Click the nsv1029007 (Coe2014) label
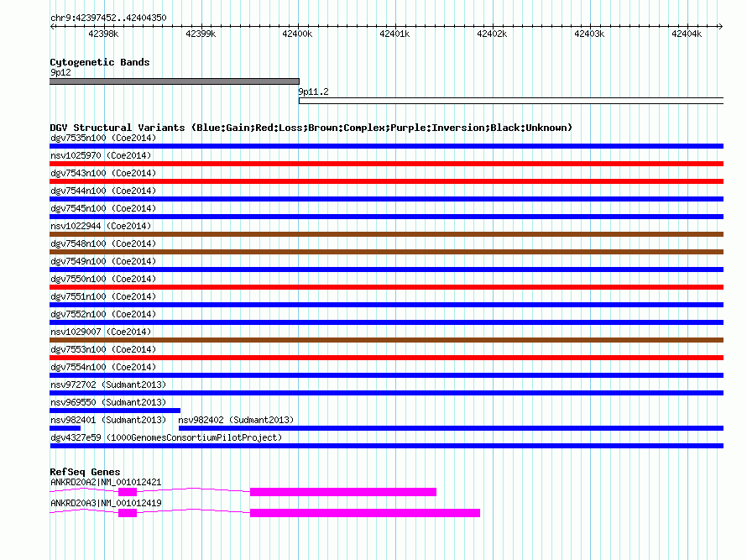The height and width of the screenshot is (560, 747). click(x=101, y=332)
